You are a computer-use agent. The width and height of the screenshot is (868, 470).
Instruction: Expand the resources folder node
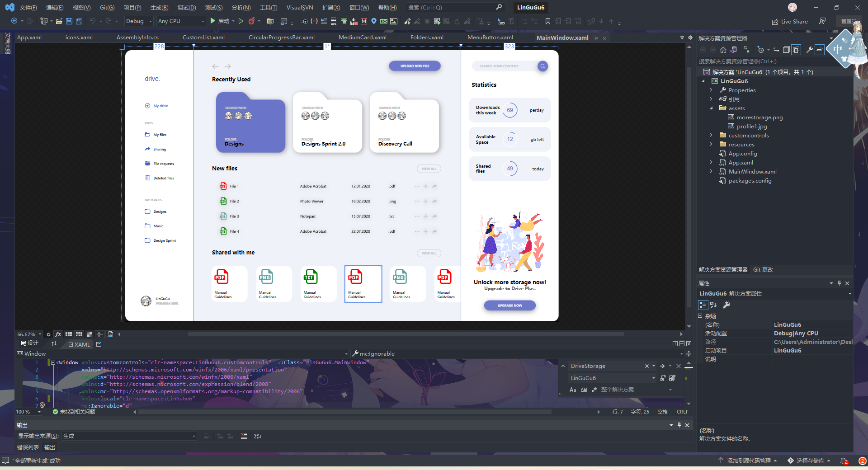coord(711,145)
